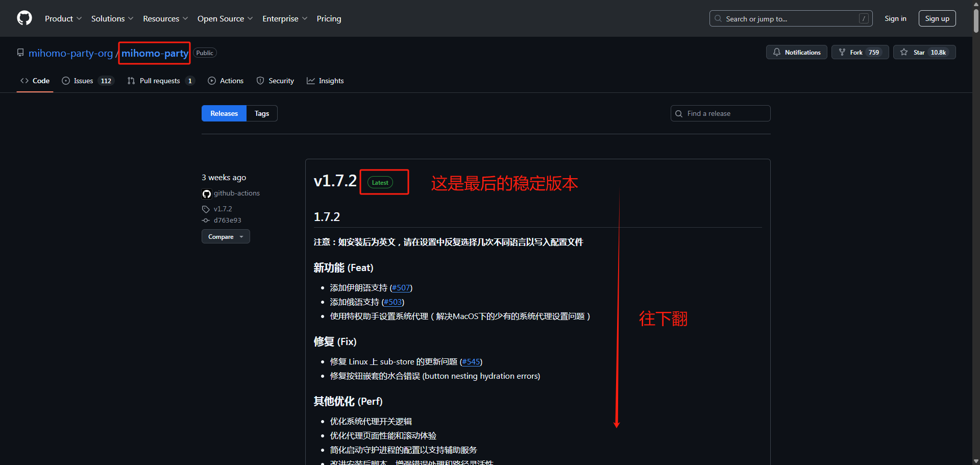Viewport: 980px width, 465px height.
Task: Open commit d763e93
Action: point(227,221)
